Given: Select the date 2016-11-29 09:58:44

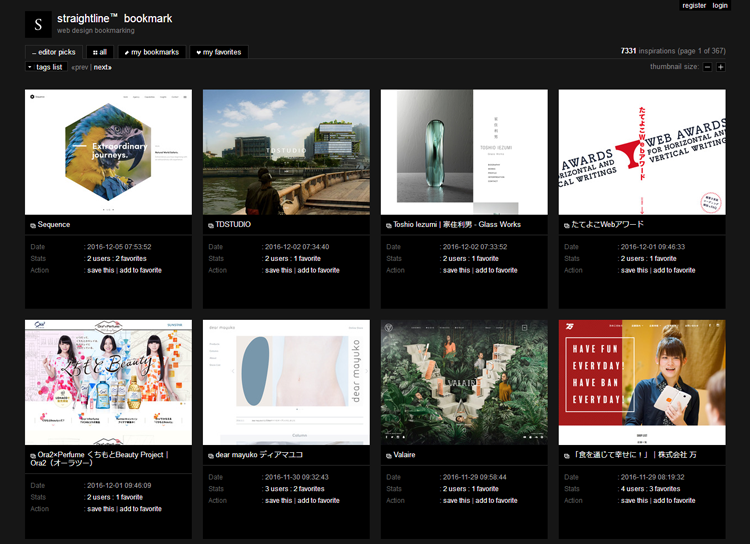Looking at the screenshot, I should pos(474,477).
